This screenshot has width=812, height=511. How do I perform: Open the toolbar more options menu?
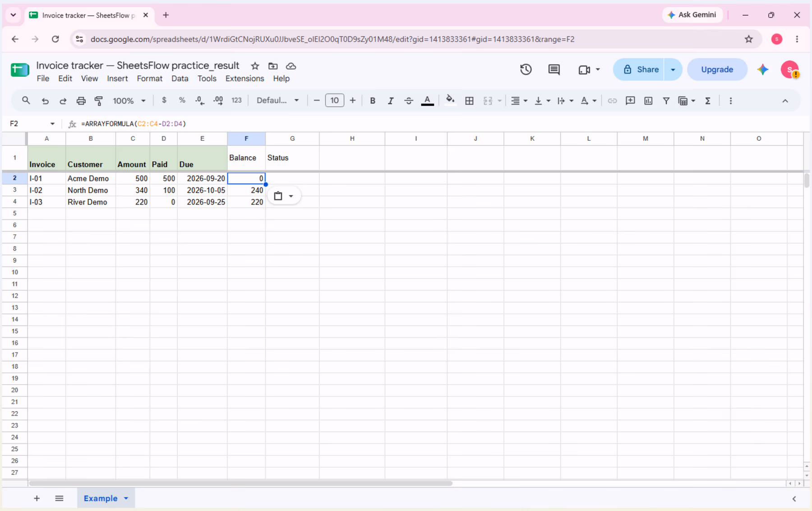tap(731, 101)
